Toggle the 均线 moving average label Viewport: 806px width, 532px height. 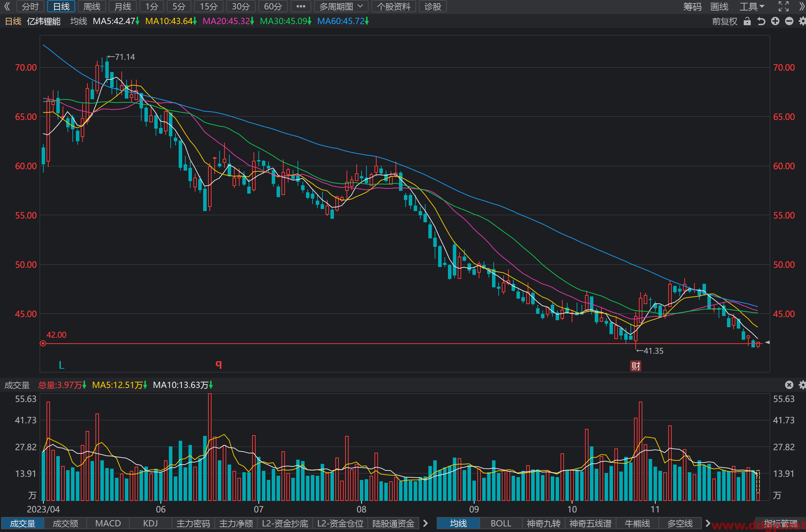(x=79, y=21)
